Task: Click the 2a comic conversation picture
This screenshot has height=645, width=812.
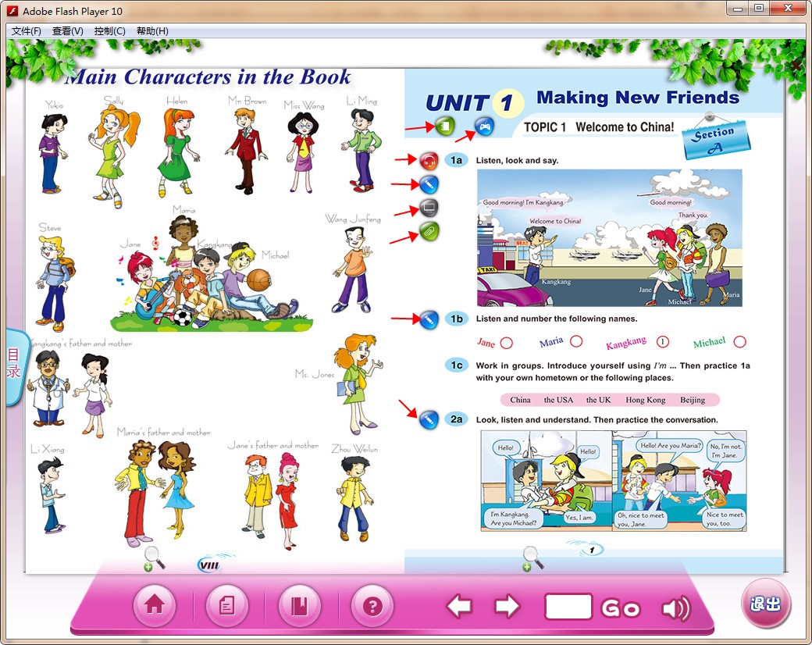Action: click(x=614, y=481)
